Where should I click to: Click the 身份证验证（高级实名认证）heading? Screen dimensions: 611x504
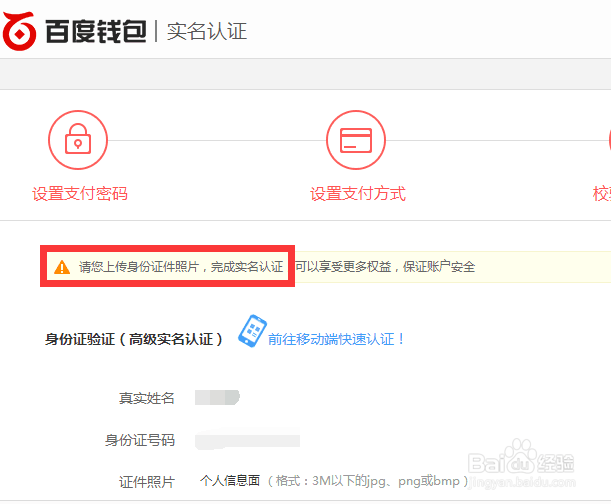pos(134,339)
